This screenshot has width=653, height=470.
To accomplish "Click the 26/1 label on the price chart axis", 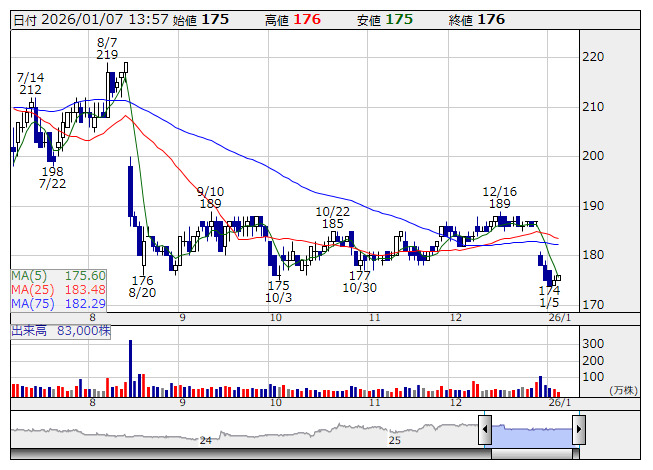I will click(x=559, y=318).
